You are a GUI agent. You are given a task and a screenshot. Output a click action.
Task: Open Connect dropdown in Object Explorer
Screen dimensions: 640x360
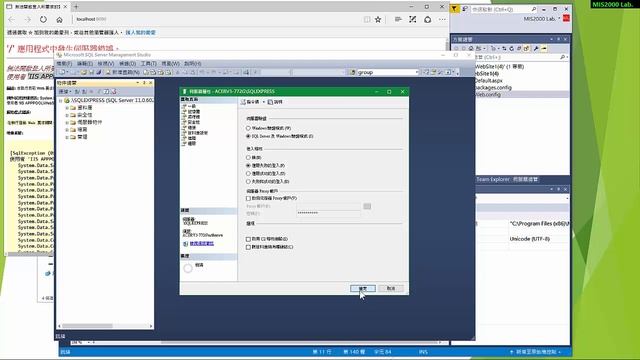(x=65, y=91)
